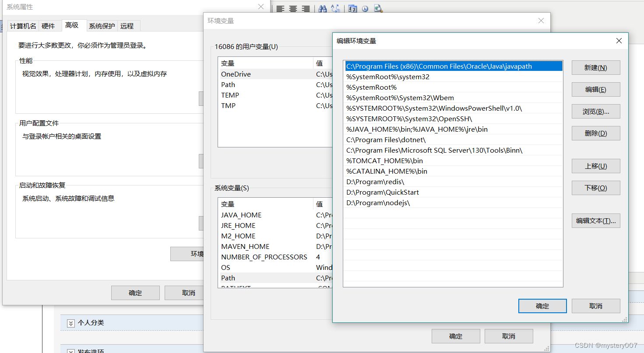Click the A-to-B replace icon
The width and height of the screenshot is (644, 353).
(x=335, y=8)
